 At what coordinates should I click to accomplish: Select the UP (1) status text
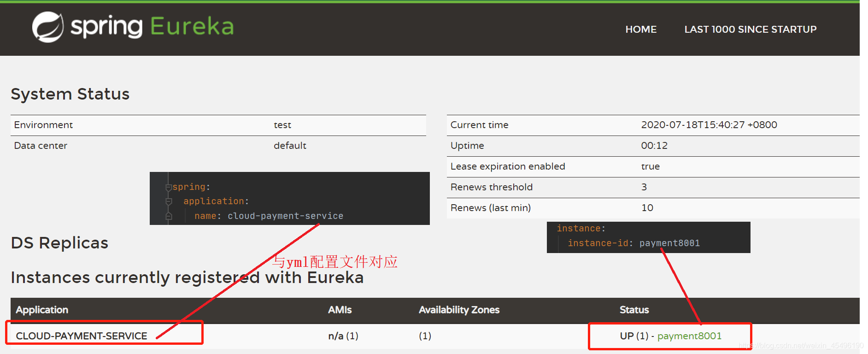pos(634,336)
